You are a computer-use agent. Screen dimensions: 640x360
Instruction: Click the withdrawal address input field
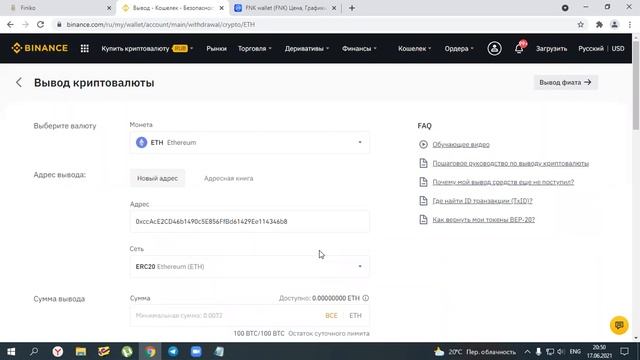tap(249, 221)
